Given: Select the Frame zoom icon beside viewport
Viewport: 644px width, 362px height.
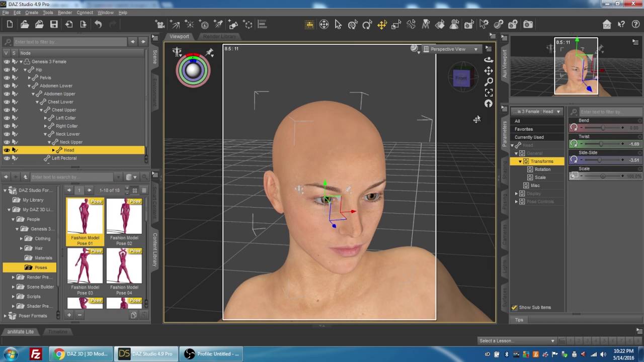Looking at the screenshot, I should [488, 93].
